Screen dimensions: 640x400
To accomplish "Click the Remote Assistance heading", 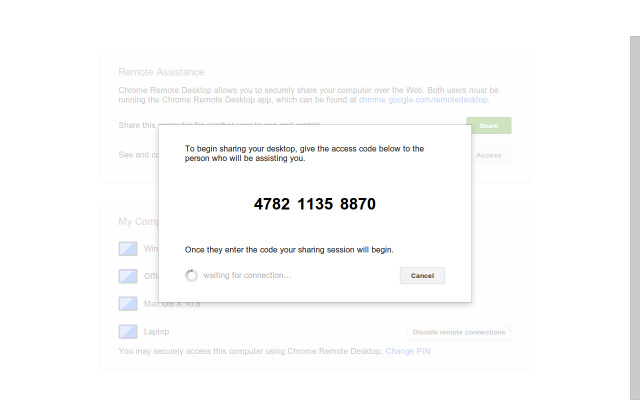I will click(x=161, y=72).
